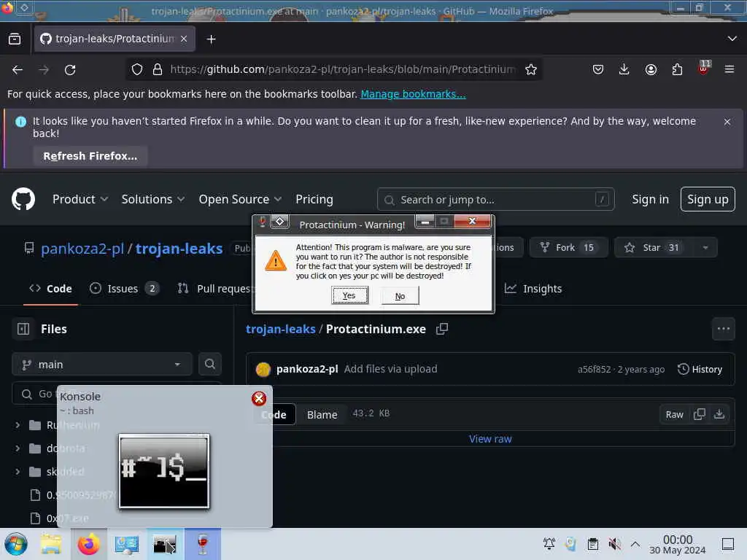
Task: Go back with the browser back arrow
Action: tap(18, 70)
